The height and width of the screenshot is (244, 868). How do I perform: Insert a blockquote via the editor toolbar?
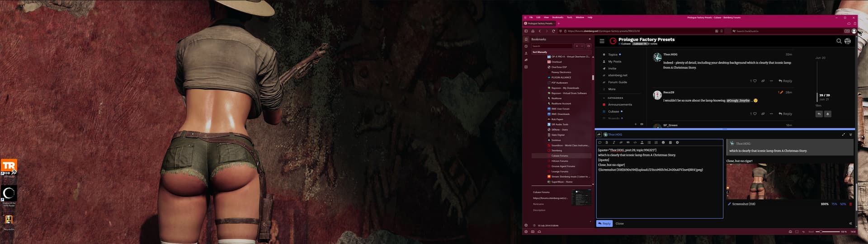[x=628, y=143]
